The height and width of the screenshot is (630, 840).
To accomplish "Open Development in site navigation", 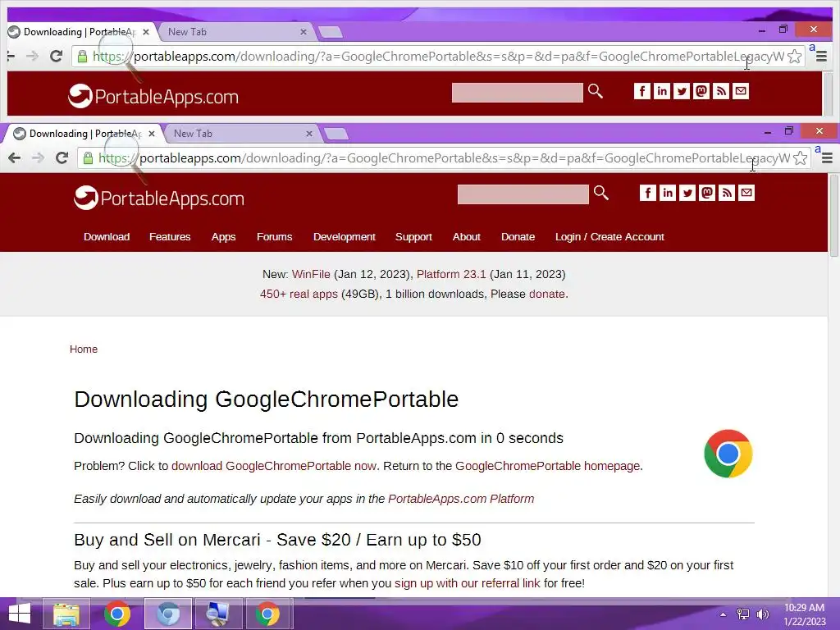I will (x=345, y=237).
